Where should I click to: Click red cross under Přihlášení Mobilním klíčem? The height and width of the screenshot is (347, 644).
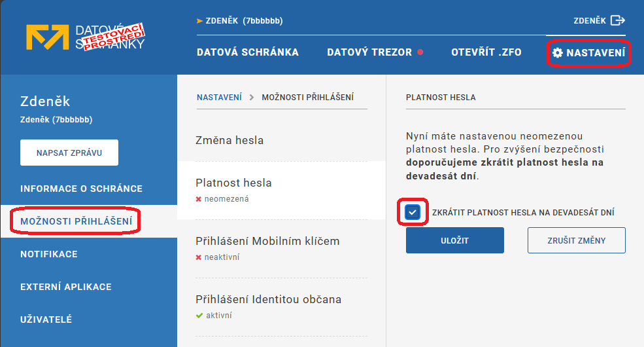pyautogui.click(x=199, y=257)
